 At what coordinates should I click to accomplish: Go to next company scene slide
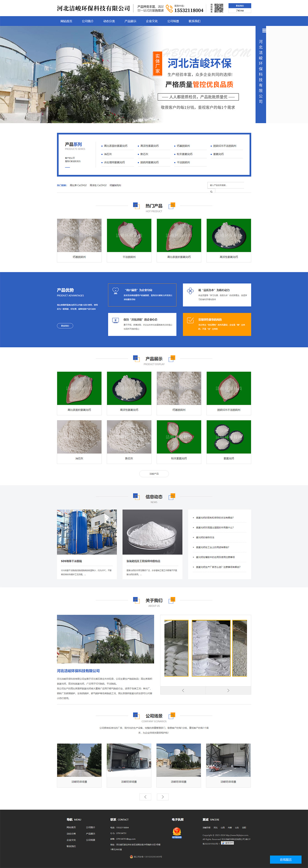[163, 796]
